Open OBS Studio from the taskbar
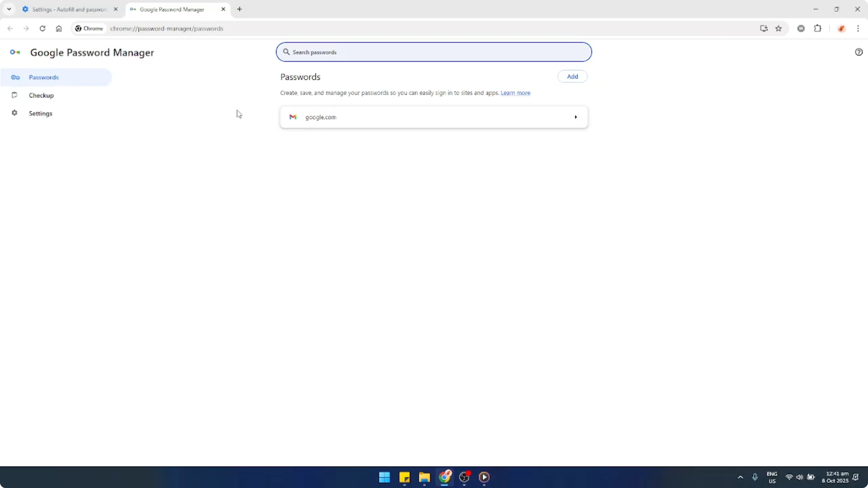 coord(464,478)
